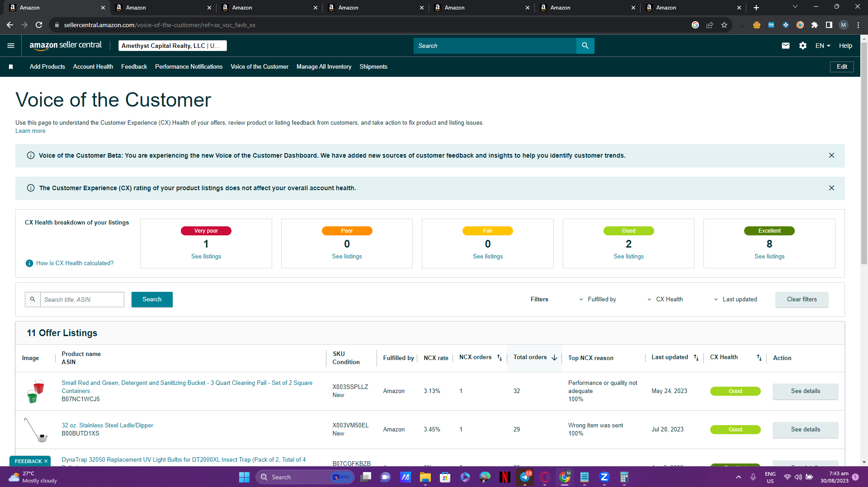
Task: Open Manage All Inventory menu item
Action: (x=324, y=67)
